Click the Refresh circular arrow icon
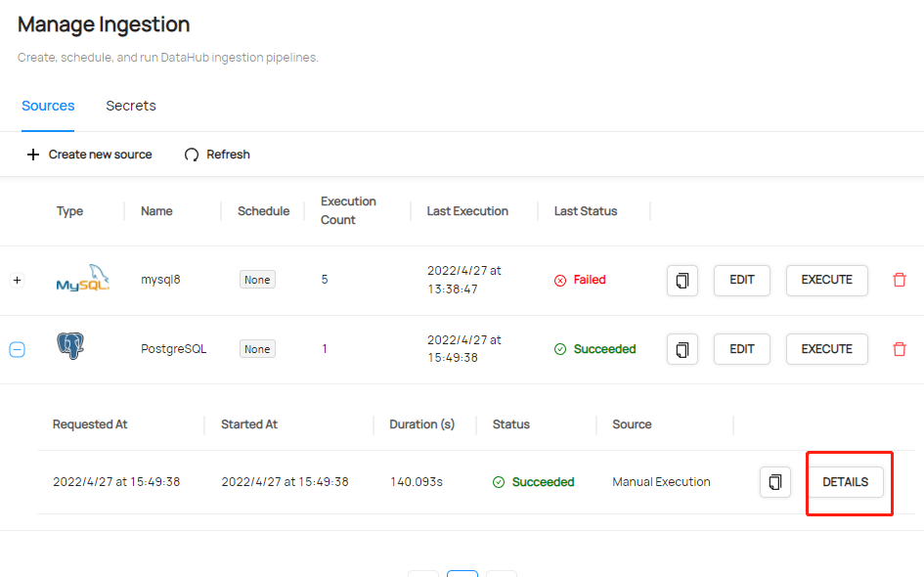 192,154
